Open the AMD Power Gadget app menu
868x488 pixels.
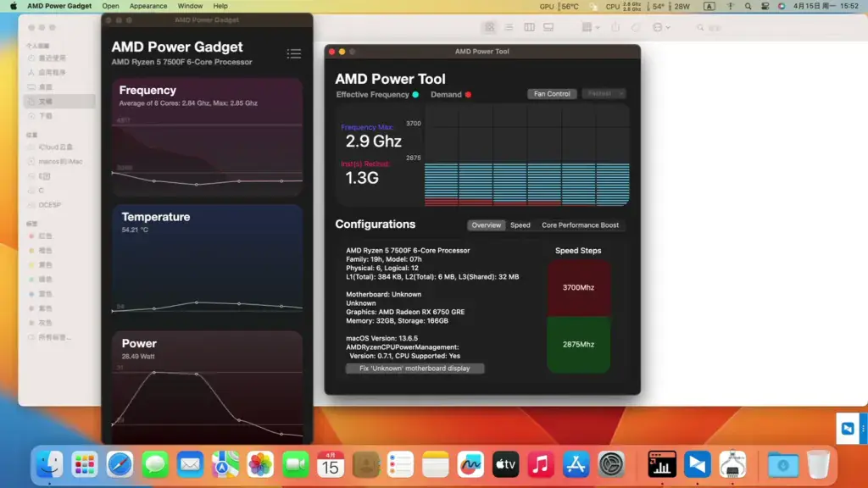click(59, 6)
